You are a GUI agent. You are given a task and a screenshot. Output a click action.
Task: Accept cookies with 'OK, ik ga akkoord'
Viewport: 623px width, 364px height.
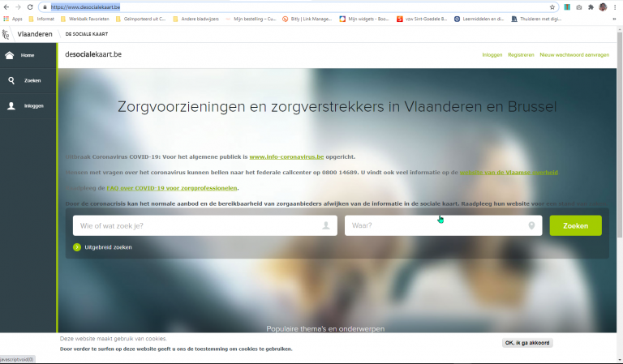527,343
